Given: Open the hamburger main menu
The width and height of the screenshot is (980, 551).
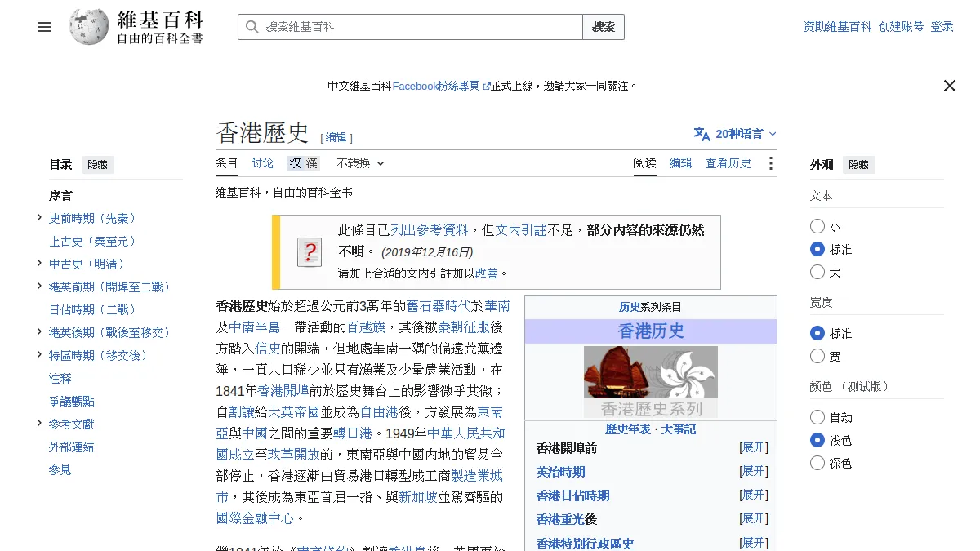Looking at the screenshot, I should click(44, 27).
